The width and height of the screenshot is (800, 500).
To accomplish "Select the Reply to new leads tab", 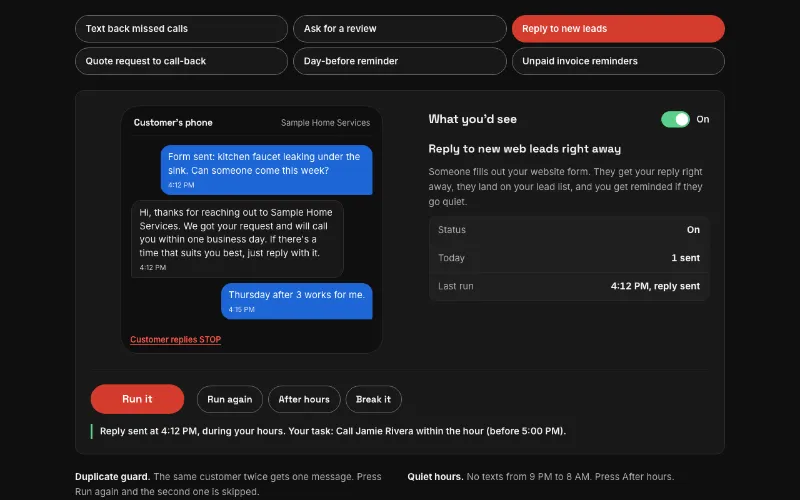I will click(x=618, y=29).
